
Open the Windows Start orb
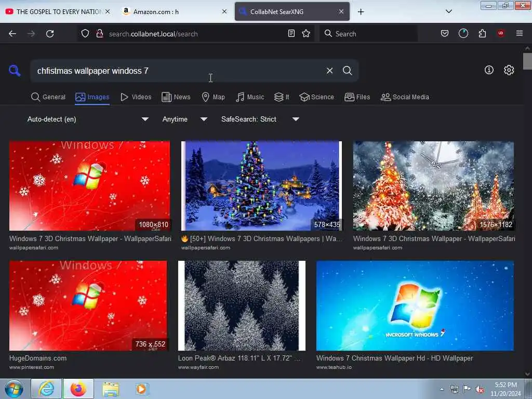coord(14,389)
